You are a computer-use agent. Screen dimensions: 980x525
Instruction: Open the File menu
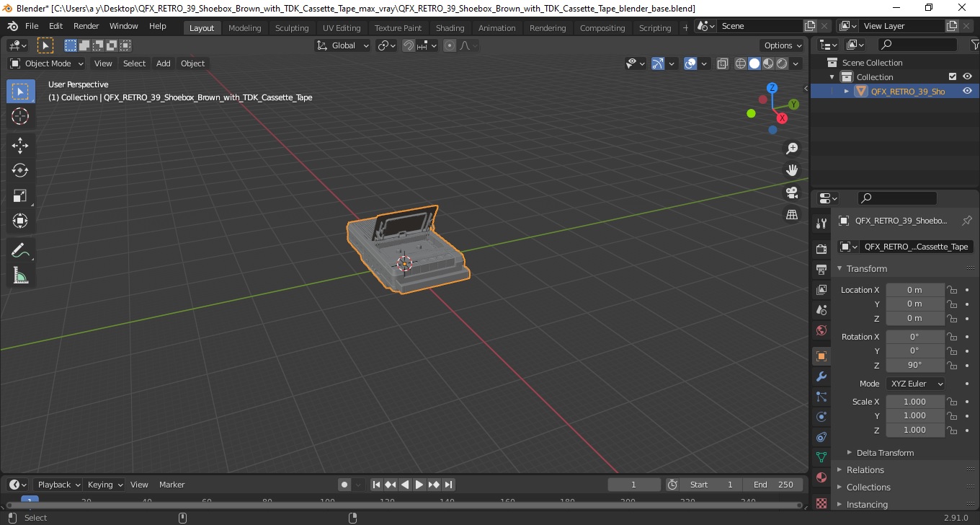(x=32, y=26)
